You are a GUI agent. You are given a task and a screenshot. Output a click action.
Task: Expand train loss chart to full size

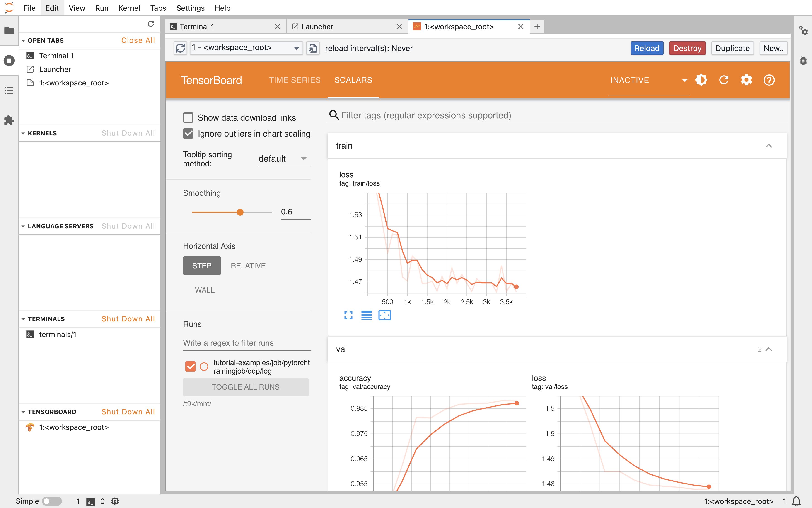[348, 315]
